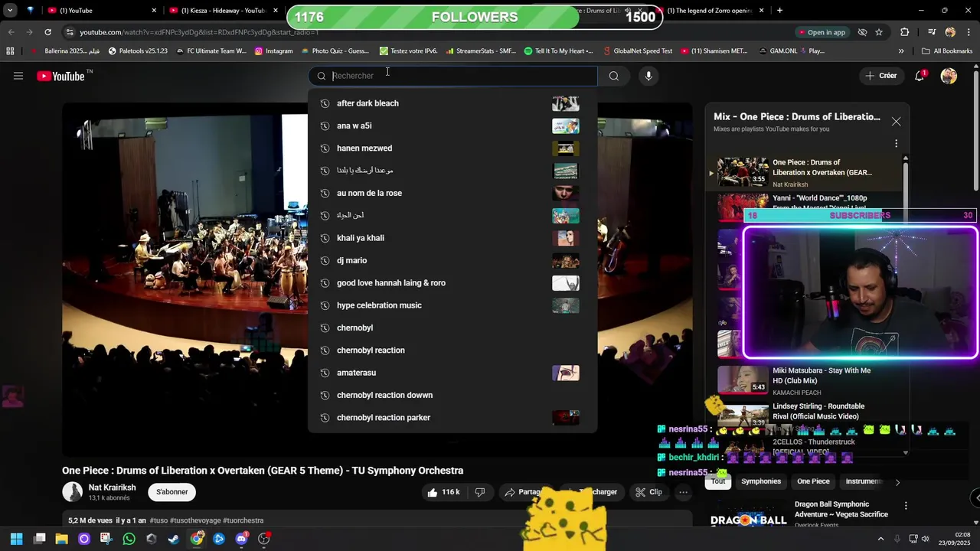
Task: Open 'GlobalNet Speed Test' bookmark
Action: pos(638,51)
